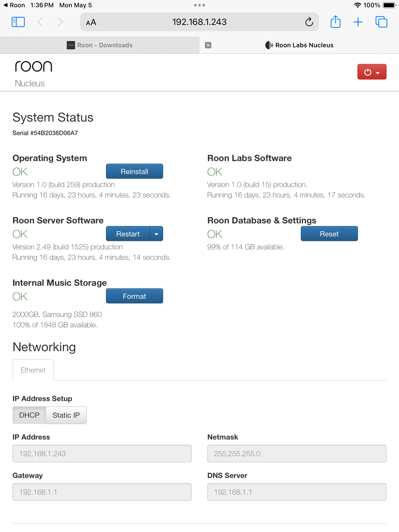The width and height of the screenshot is (399, 532).
Task: Click 'Version 1.0 (build 259) production' text
Action: [63, 185]
